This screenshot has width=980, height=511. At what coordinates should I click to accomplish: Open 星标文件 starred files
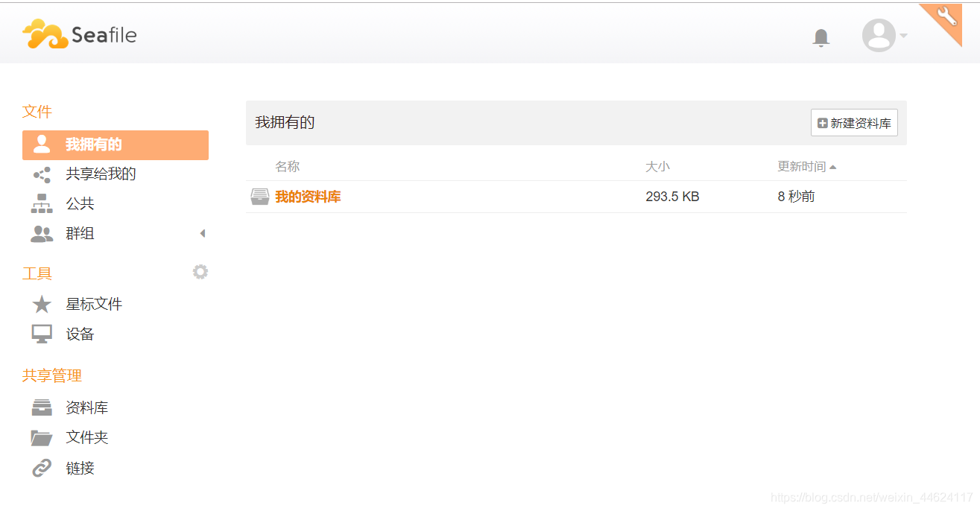(94, 304)
